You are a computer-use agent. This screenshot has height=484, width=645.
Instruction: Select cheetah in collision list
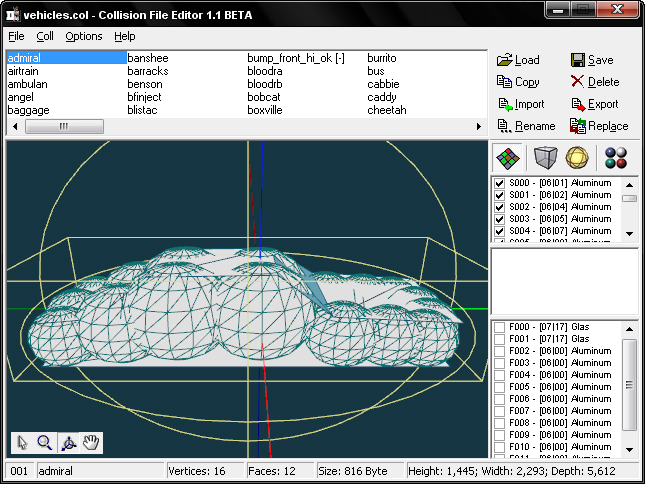pyautogui.click(x=387, y=110)
